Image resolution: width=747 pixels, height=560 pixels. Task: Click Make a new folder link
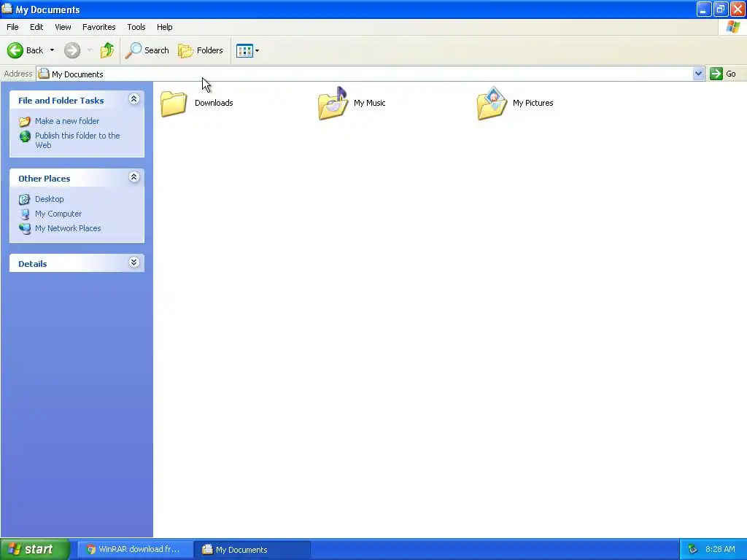[67, 121]
